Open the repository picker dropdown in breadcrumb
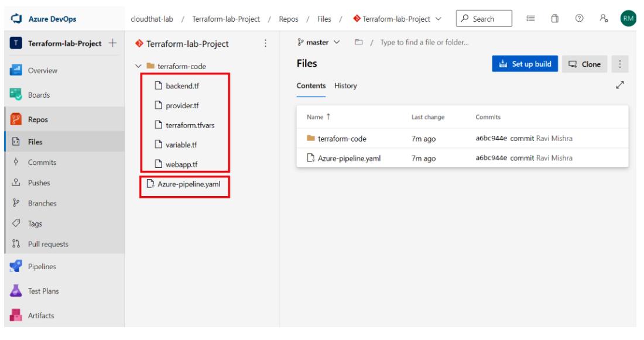Viewport: 644px width, 340px height. coord(397,19)
